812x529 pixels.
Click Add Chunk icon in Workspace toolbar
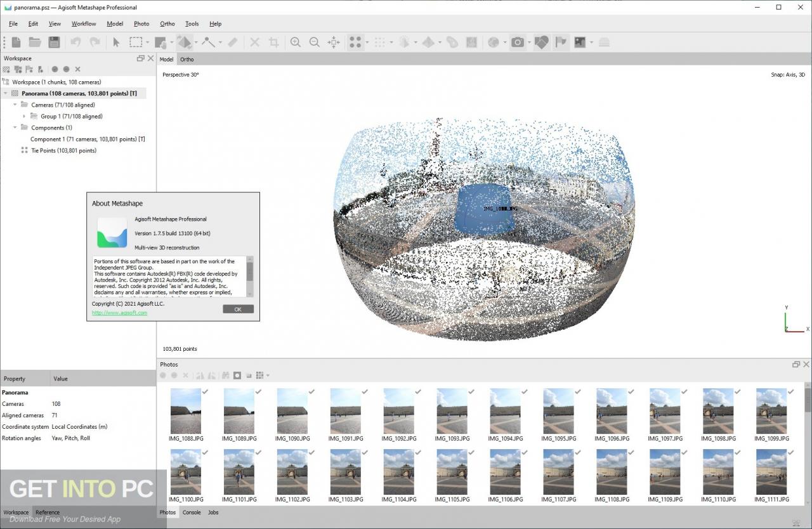point(6,69)
